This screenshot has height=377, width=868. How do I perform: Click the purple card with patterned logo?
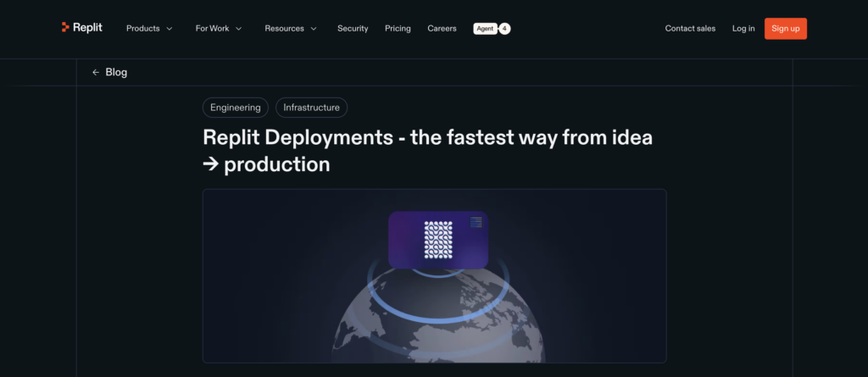click(x=438, y=240)
